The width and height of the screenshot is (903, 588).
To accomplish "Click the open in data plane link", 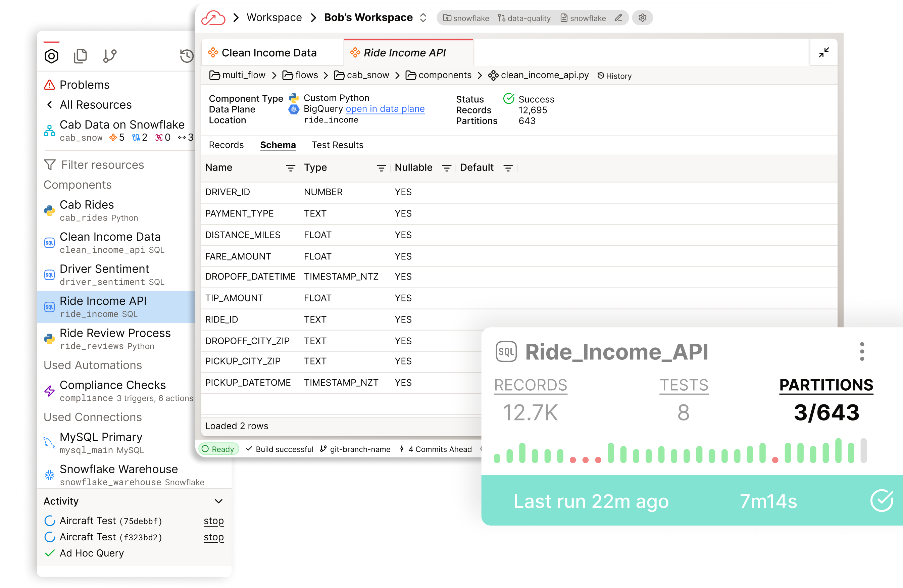I will click(385, 109).
